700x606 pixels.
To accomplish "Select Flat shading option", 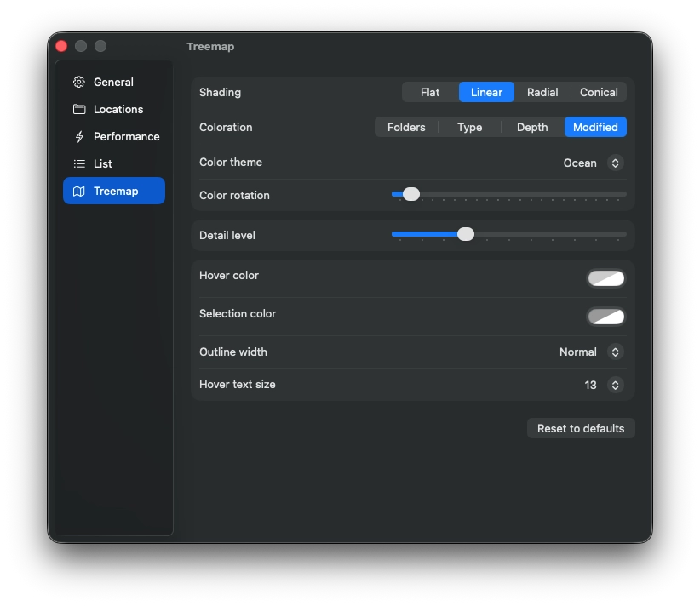I will [430, 93].
